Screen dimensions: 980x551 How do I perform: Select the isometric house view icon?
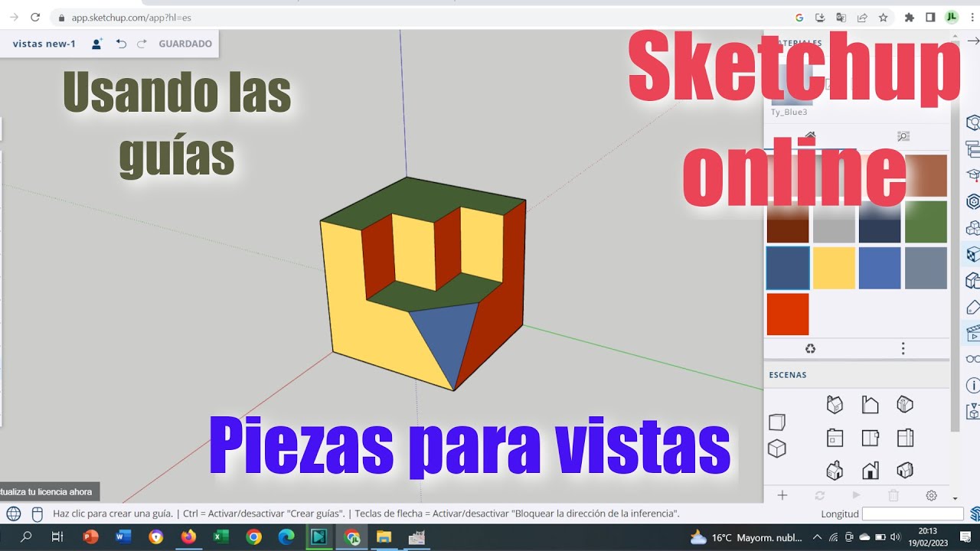(835, 404)
